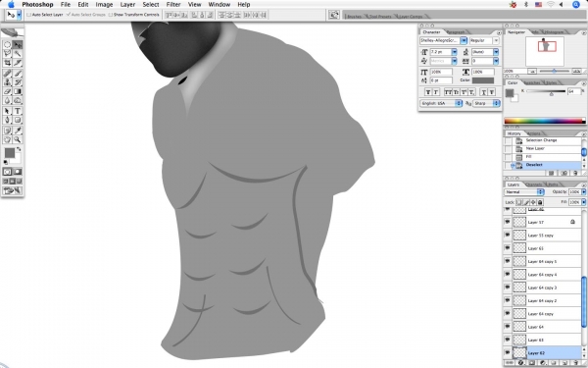Switch to Quick Mask mode
The height and width of the screenshot is (368, 588).
(x=18, y=172)
